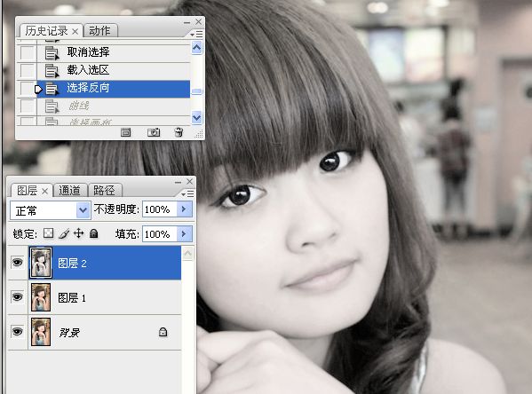The width and height of the screenshot is (532, 394).
Task: Delete current history state trash icon
Action: [179, 132]
